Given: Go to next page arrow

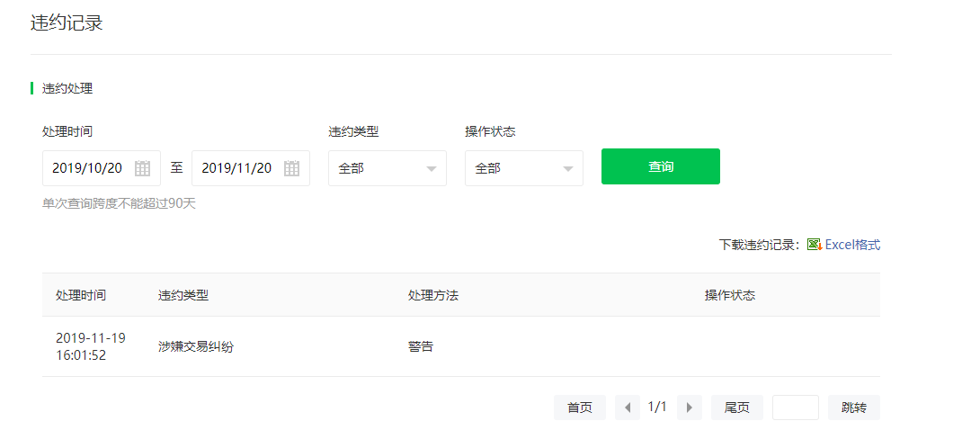Looking at the screenshot, I should click(690, 408).
